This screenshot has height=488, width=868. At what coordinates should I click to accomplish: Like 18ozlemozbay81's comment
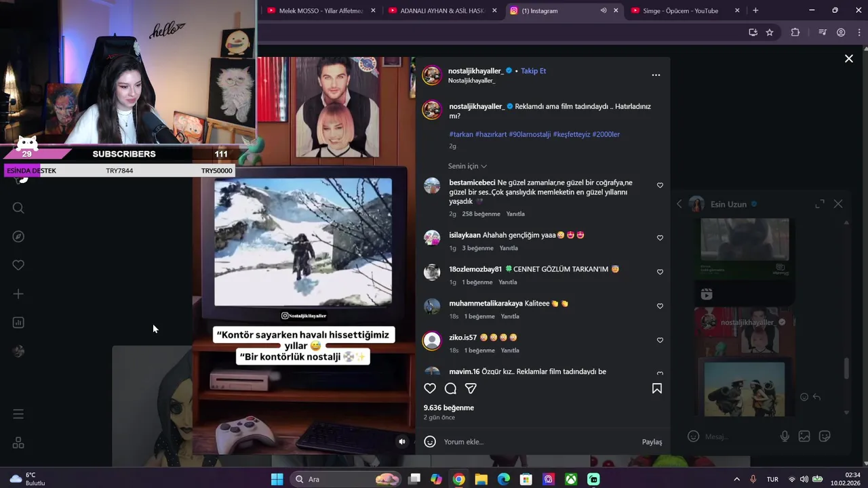pyautogui.click(x=660, y=272)
